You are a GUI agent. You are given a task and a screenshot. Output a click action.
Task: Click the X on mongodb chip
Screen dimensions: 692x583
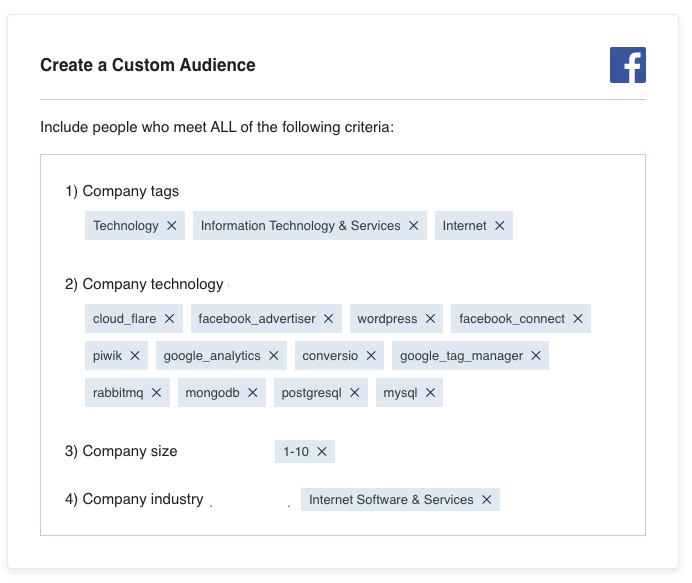click(252, 392)
